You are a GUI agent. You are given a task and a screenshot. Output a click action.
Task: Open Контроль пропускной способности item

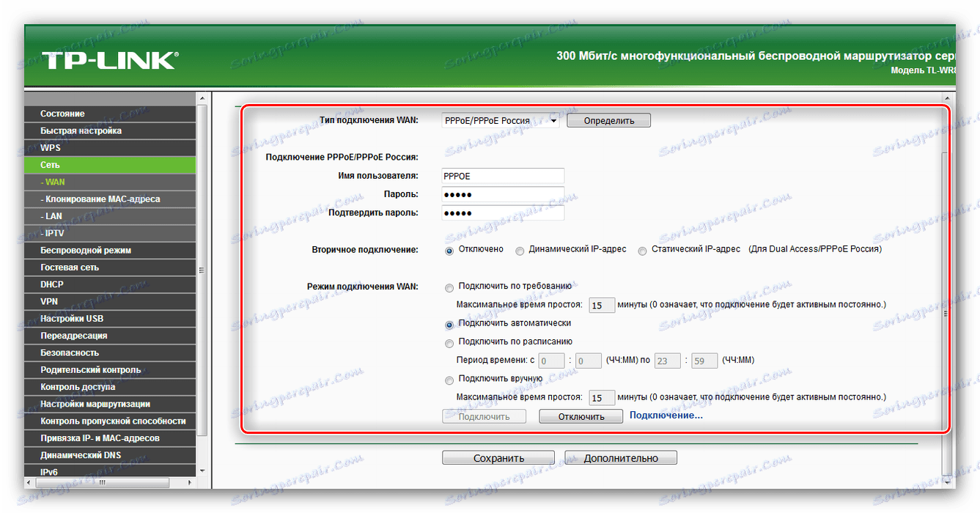tap(110, 421)
